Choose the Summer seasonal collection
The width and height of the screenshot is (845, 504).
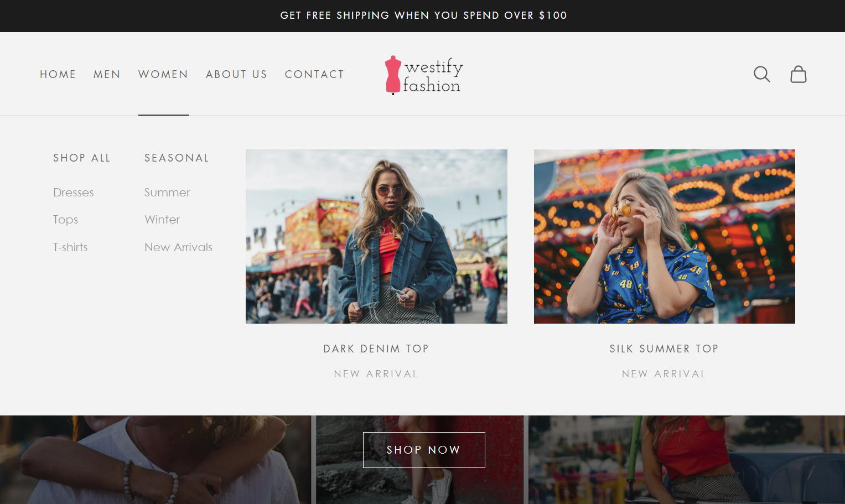167,193
